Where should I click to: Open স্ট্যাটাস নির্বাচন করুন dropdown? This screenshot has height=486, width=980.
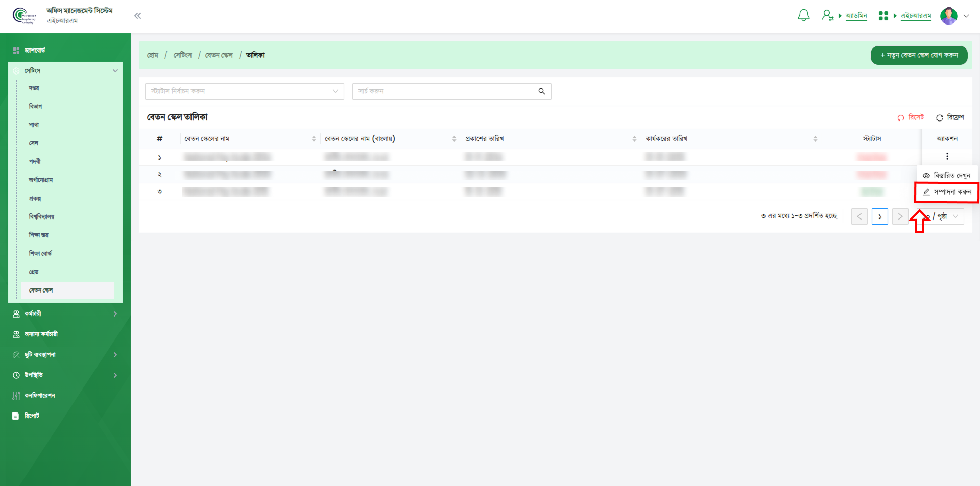pyautogui.click(x=244, y=91)
